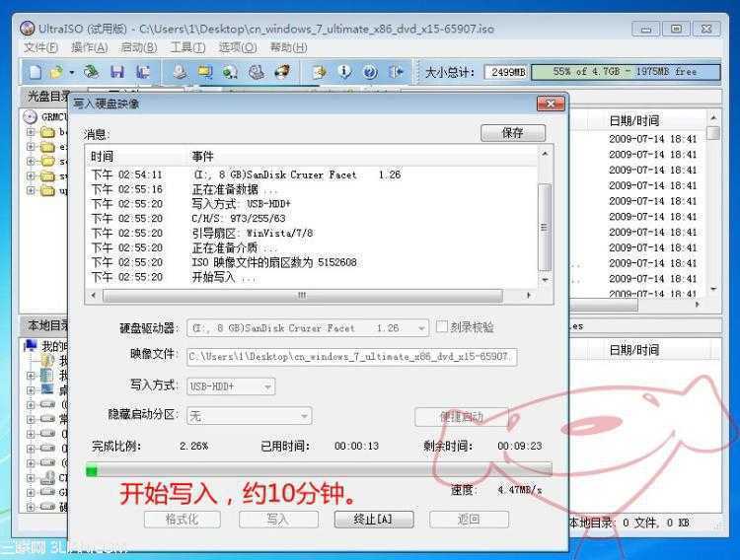Viewport: 740px width, 560px height.
Task: Click the 事件 column header in log
Action: 203,157
